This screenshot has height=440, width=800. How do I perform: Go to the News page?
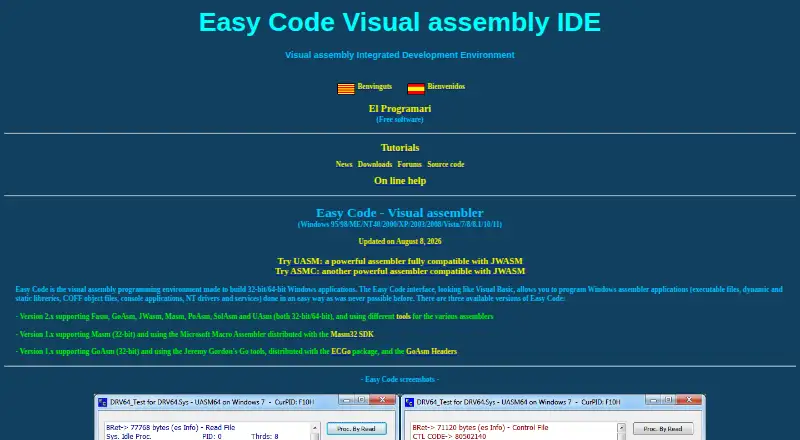344,164
